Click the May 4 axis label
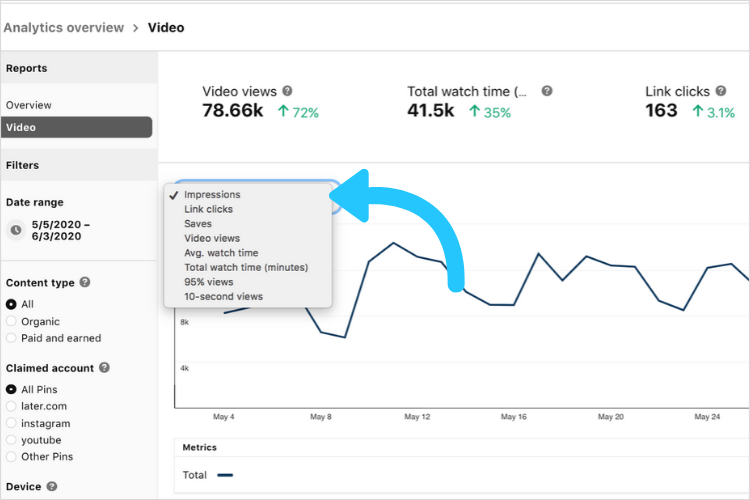 (223, 417)
